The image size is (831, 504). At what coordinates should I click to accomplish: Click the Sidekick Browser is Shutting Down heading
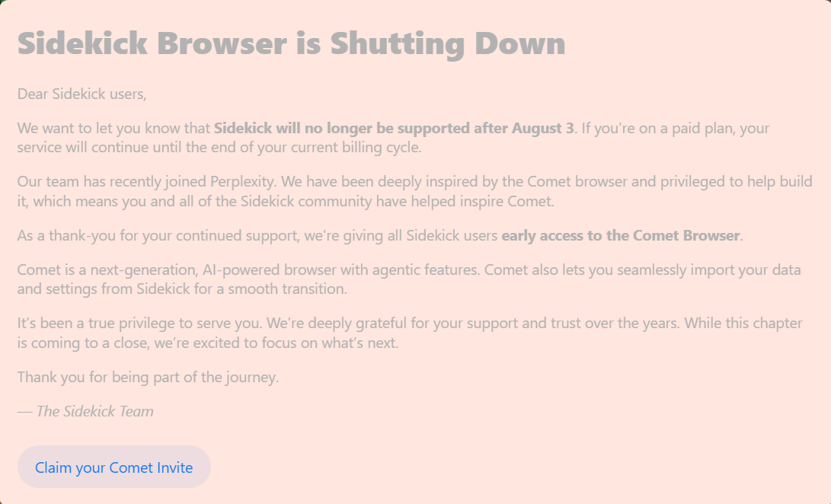pyautogui.click(x=292, y=43)
